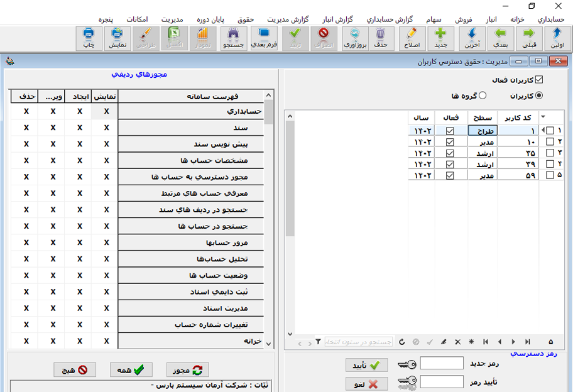Viewport: 573px width, 392px height.
Task: Click the asterisk insert-row icon in navigator
Action: 471,342
